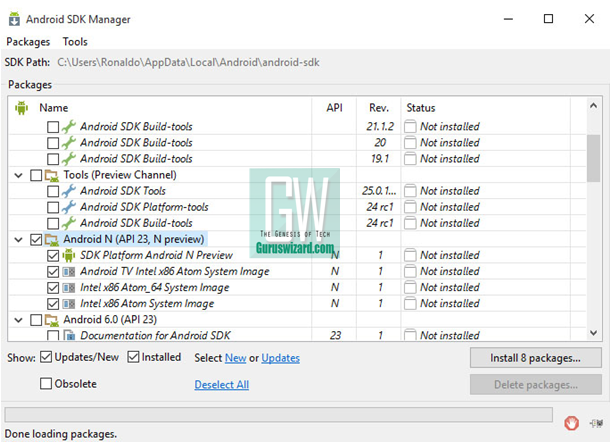Click the Tools (Preview Channel) folder icon
Viewport: 612px width, 446px height.
[52, 175]
